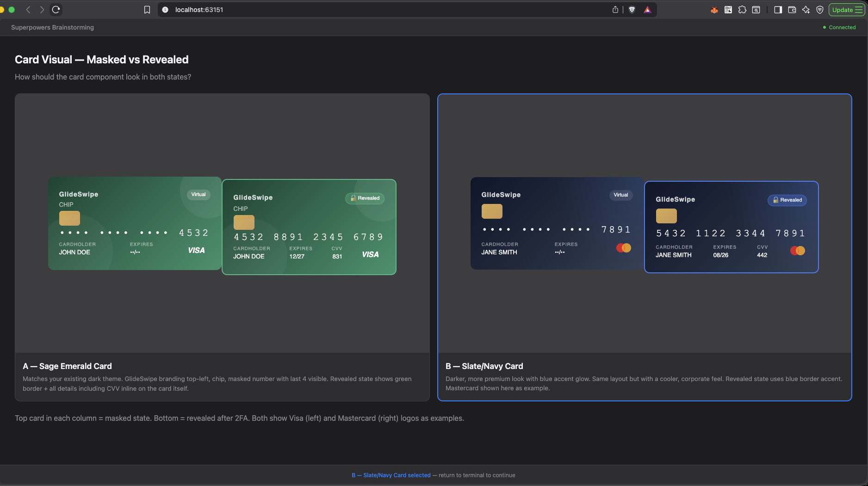Open the Update hamburger menu
Viewport: 868px width, 486px height.
coord(847,10)
